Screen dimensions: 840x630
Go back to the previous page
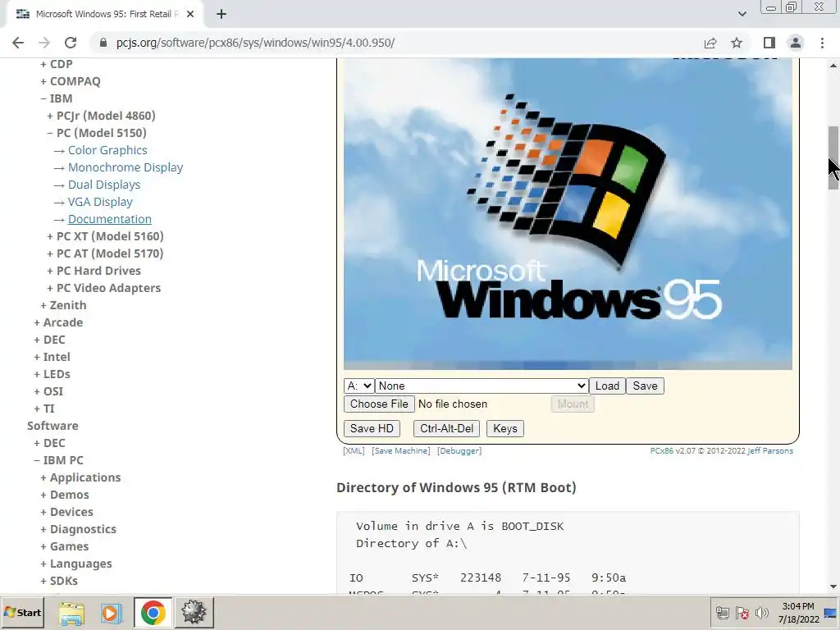coord(18,43)
